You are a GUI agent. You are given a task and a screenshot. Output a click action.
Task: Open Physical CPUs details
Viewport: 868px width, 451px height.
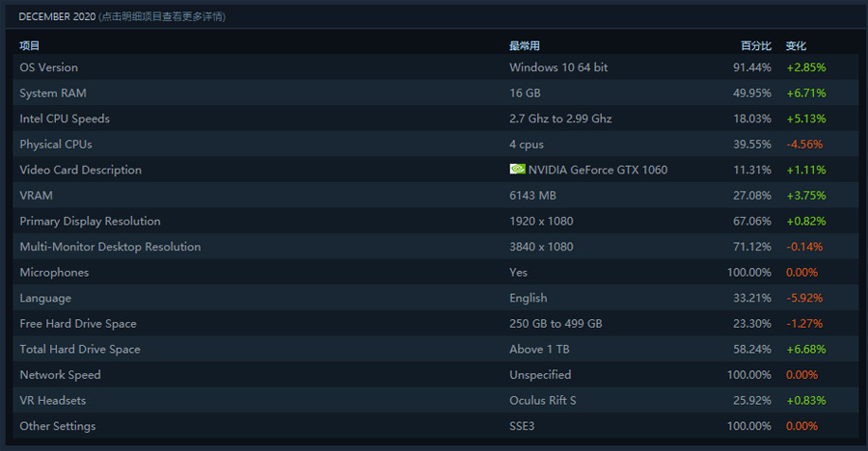tap(435, 144)
